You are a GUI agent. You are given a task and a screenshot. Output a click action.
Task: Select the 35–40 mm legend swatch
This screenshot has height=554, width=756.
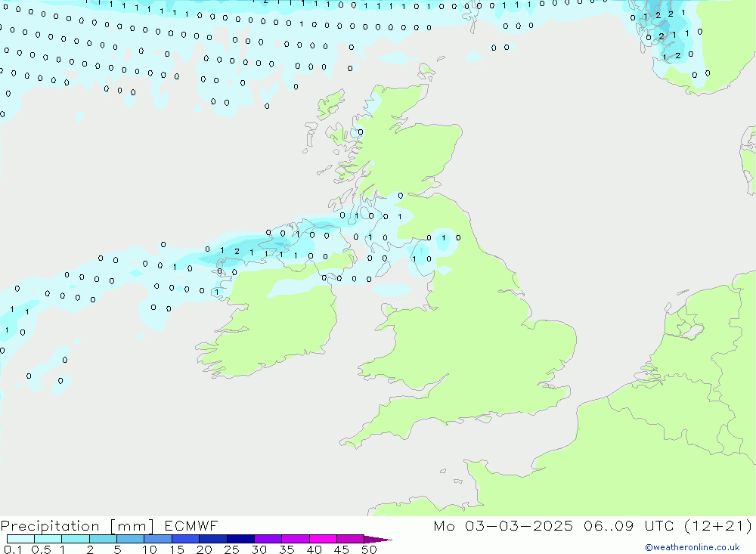tap(295, 539)
